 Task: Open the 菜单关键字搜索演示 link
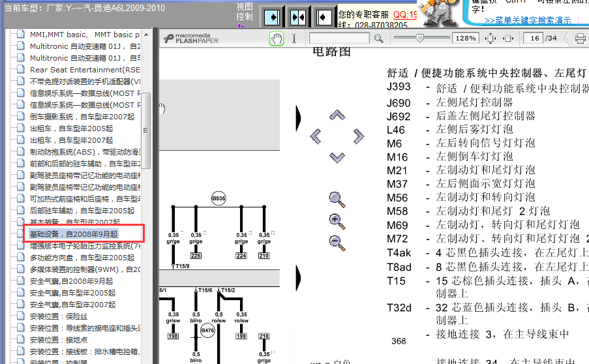click(528, 20)
